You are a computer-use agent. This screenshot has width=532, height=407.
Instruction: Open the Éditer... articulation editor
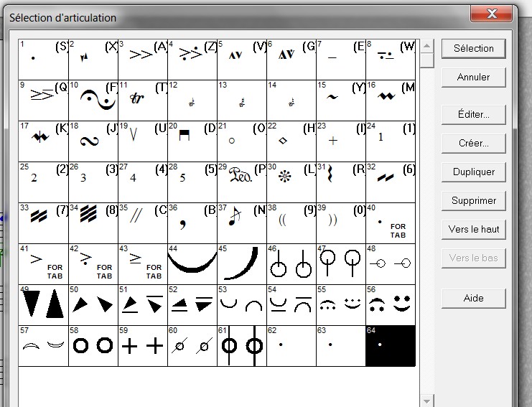tap(473, 114)
